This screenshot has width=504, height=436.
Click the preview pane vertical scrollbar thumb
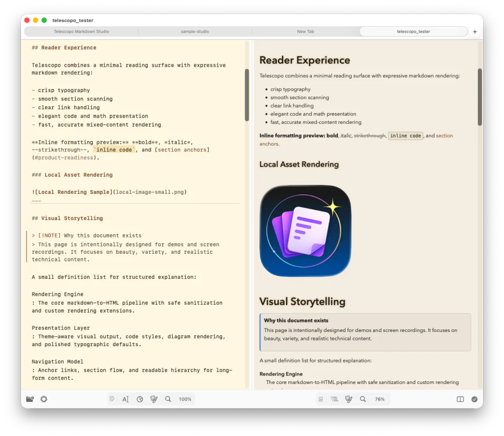479,97
